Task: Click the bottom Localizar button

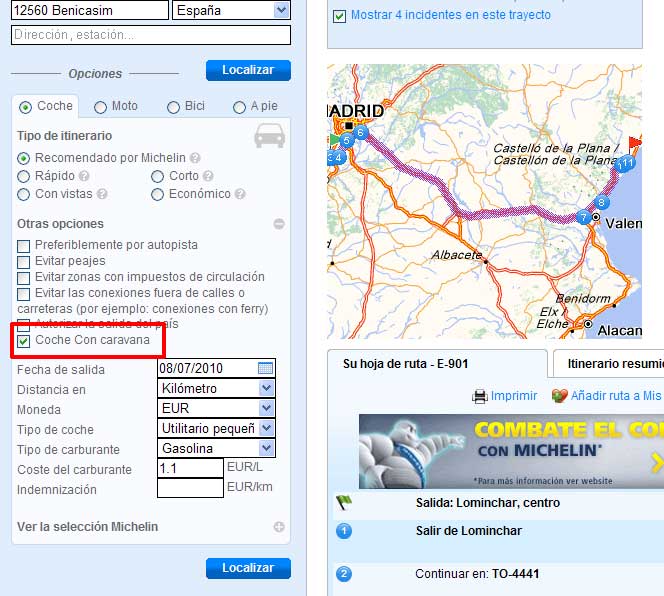Action: click(x=248, y=568)
